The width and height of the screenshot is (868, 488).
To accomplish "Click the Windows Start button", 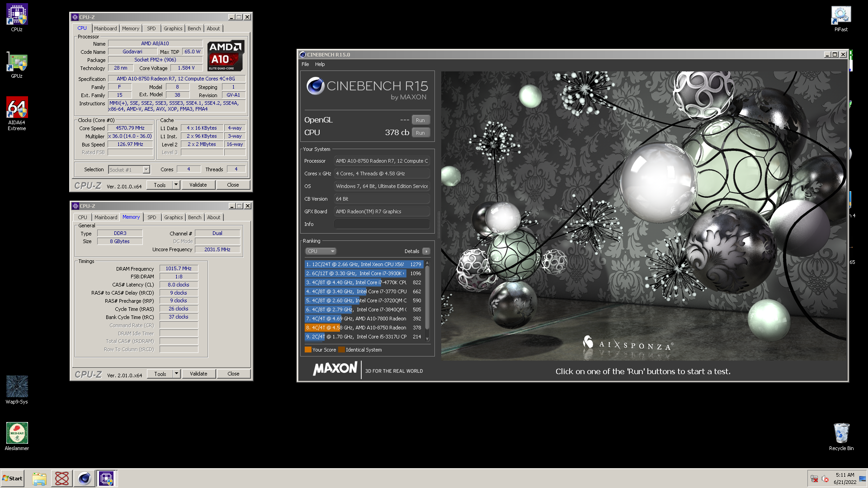I will pyautogui.click(x=13, y=479).
